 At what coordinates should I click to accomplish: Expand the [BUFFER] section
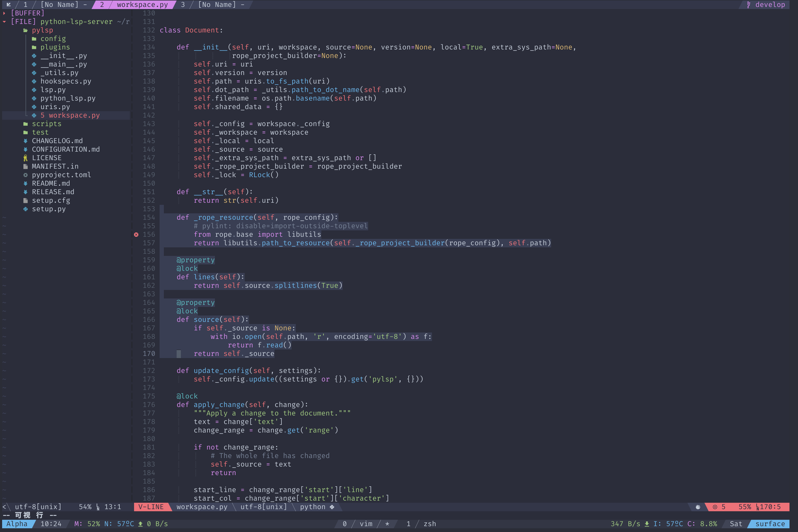(4, 13)
